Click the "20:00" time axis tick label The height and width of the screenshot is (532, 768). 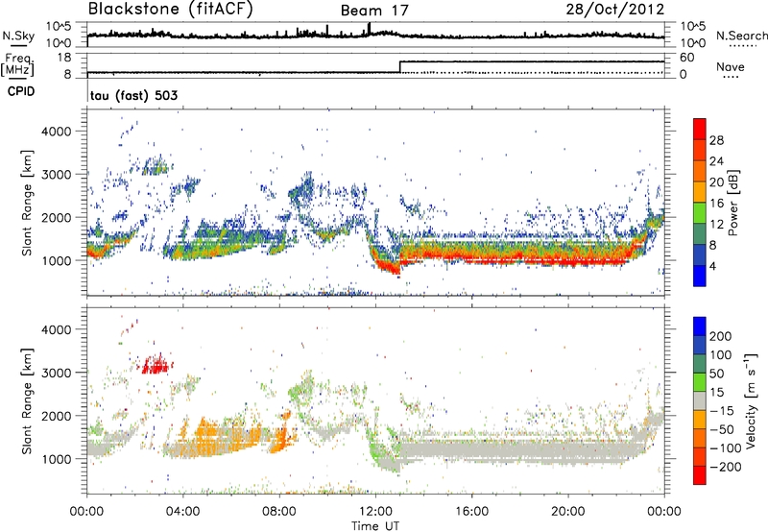567,511
